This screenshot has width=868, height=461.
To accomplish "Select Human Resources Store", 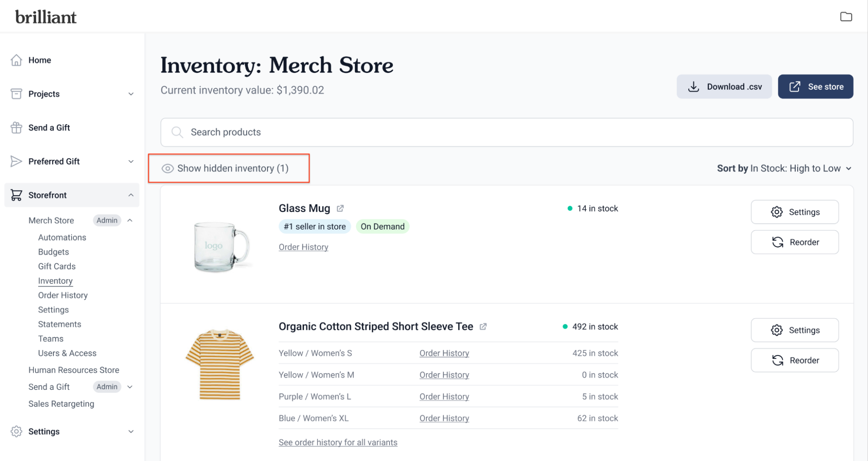I will (74, 370).
